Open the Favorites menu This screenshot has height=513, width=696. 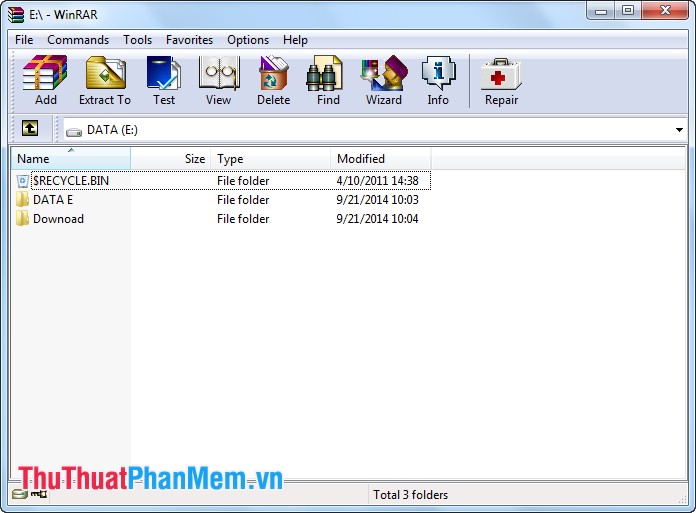(189, 40)
